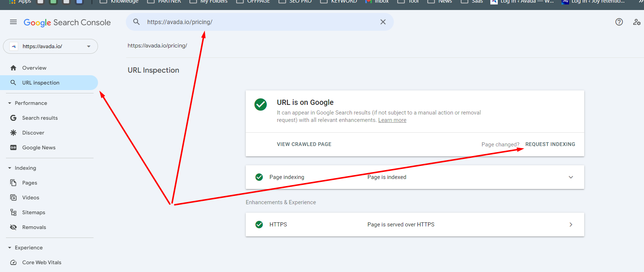This screenshot has height=272, width=644.
Task: Click the home icon beside Overview
Action: [x=13, y=68]
